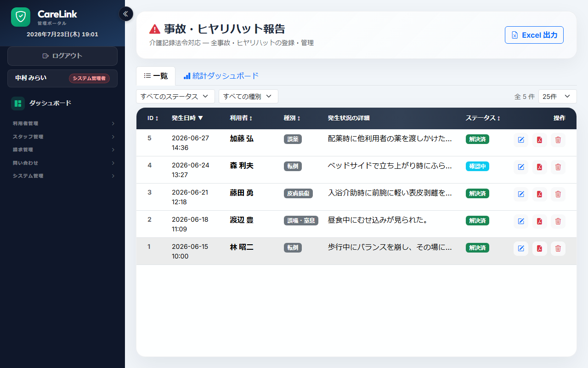Click date 2026-06-15 10:00

click(190, 252)
